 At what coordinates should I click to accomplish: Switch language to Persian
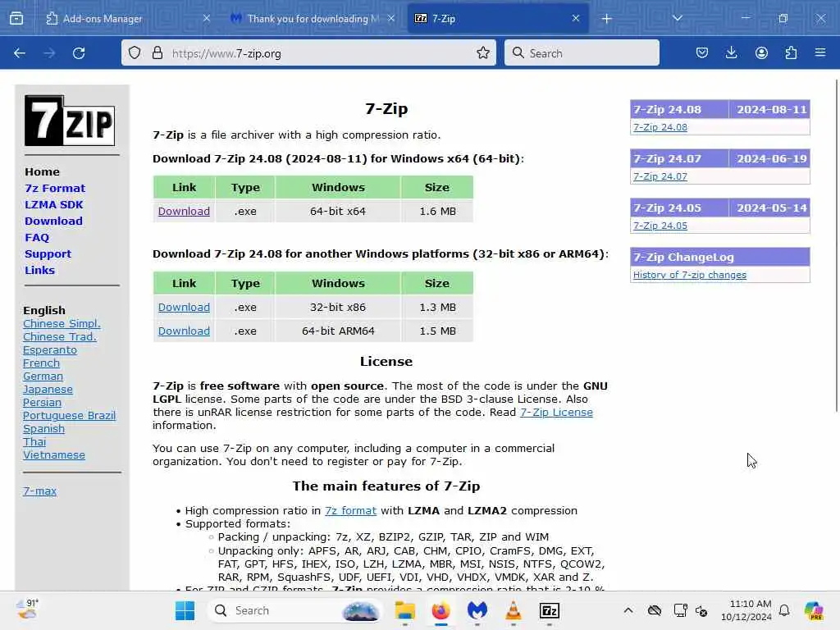coord(43,402)
